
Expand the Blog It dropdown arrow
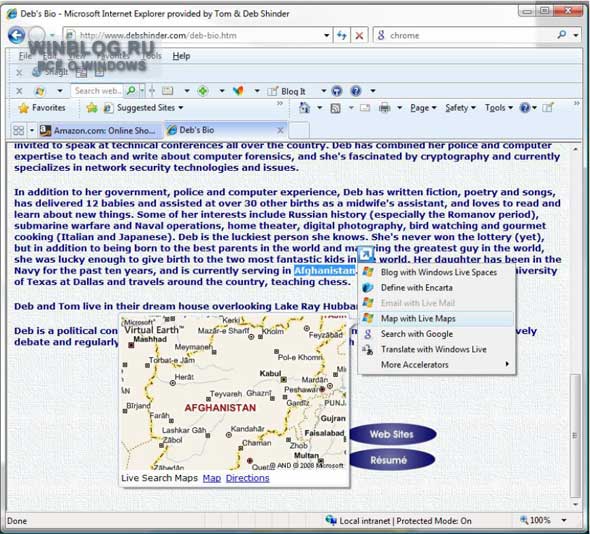pos(324,91)
